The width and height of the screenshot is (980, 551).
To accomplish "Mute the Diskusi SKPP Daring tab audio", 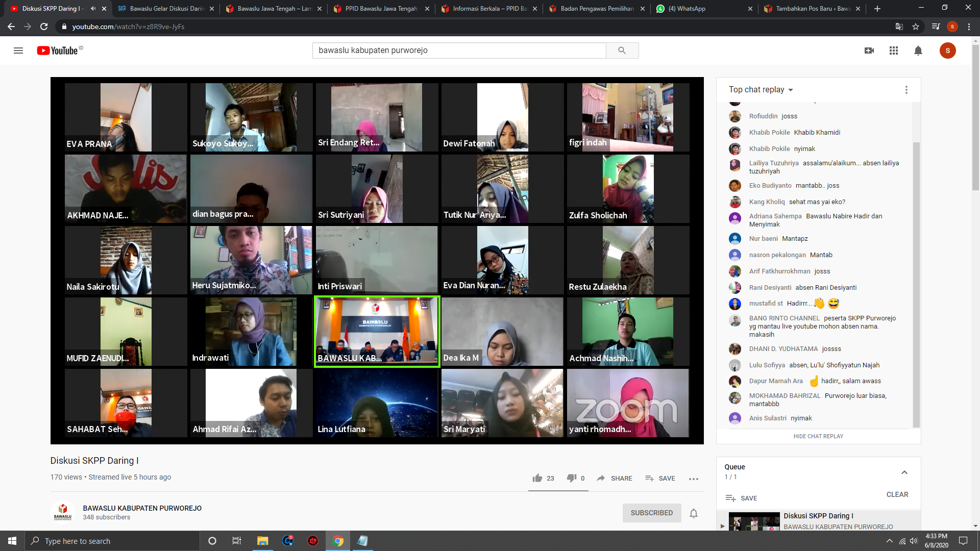I will [93, 9].
